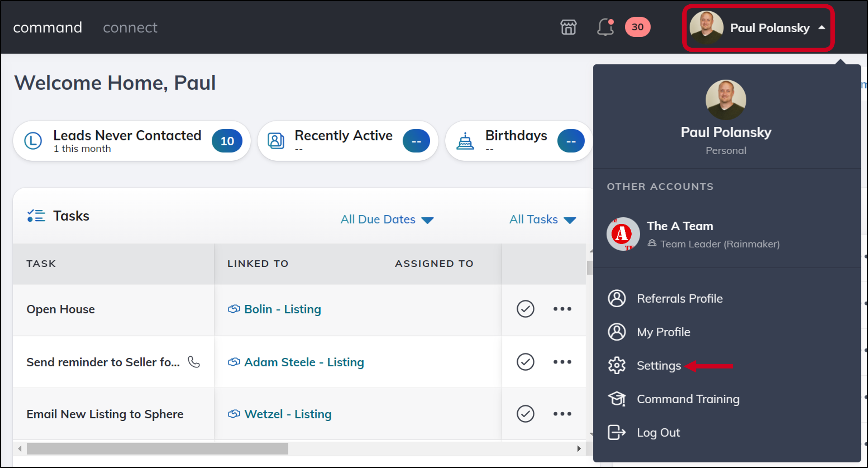Select the Recently Active contacts icon

[x=275, y=140]
